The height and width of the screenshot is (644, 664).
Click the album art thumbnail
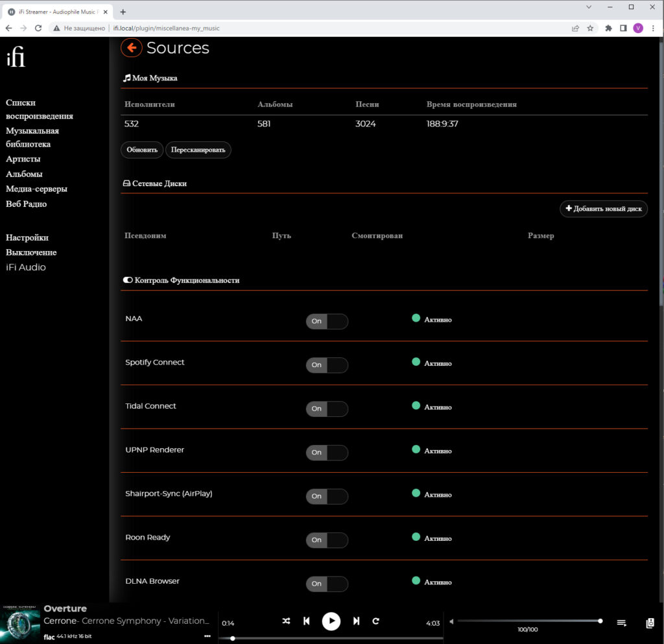click(x=20, y=625)
